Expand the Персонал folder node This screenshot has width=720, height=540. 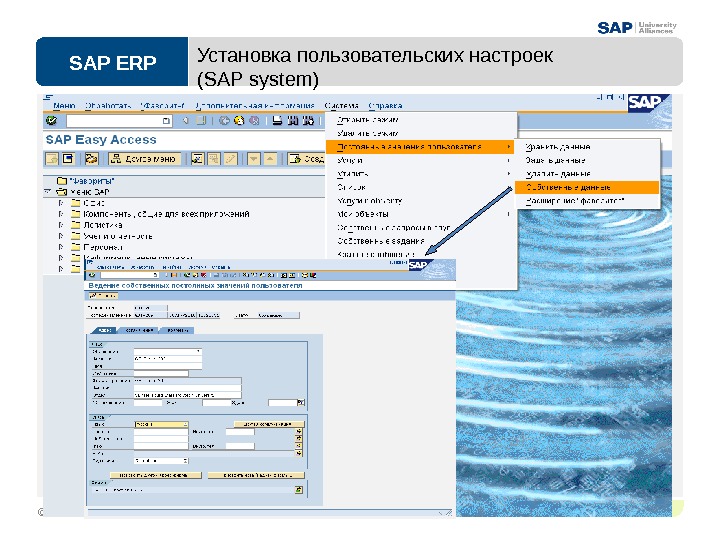pyautogui.click(x=61, y=247)
